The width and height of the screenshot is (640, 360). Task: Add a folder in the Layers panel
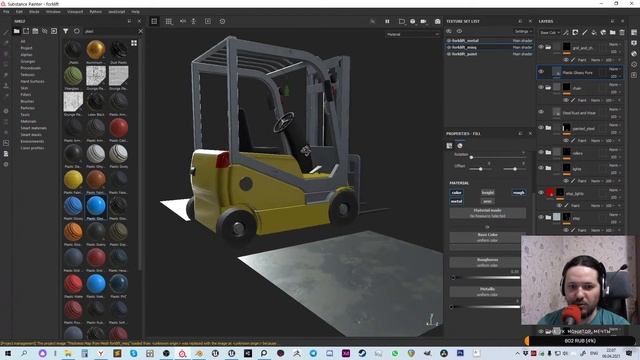point(613,32)
